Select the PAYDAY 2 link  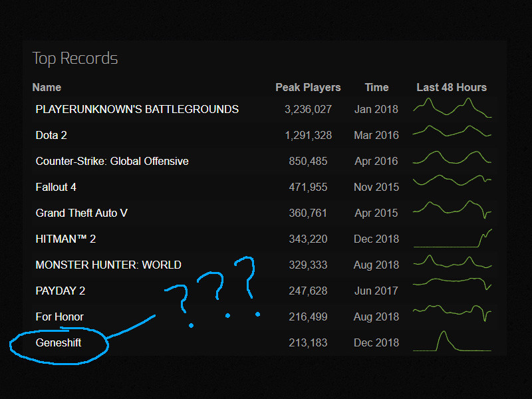[x=61, y=291]
